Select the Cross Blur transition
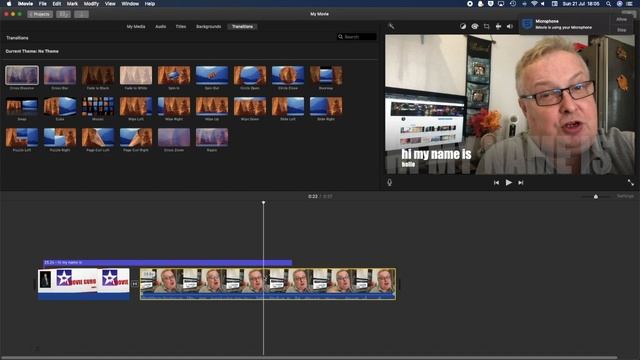 click(x=60, y=76)
